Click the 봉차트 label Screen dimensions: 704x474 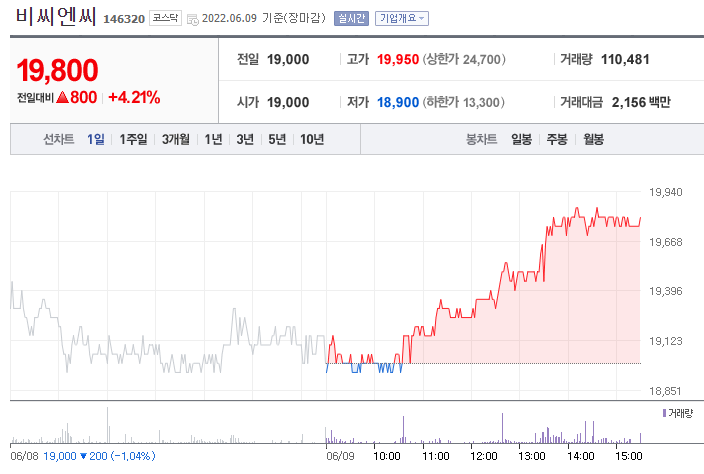[x=482, y=139]
